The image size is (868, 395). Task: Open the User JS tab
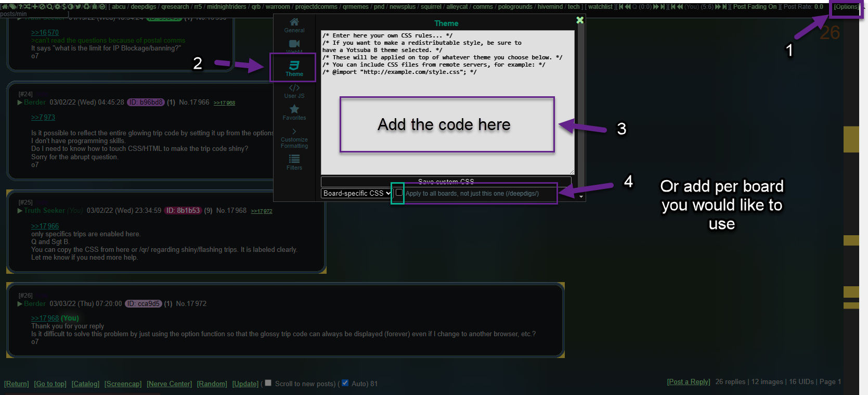(x=294, y=91)
